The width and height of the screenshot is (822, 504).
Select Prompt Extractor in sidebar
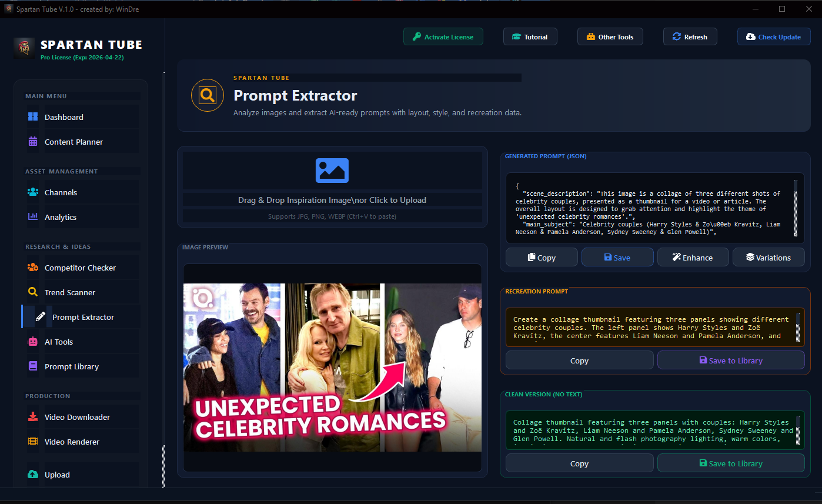tap(83, 317)
